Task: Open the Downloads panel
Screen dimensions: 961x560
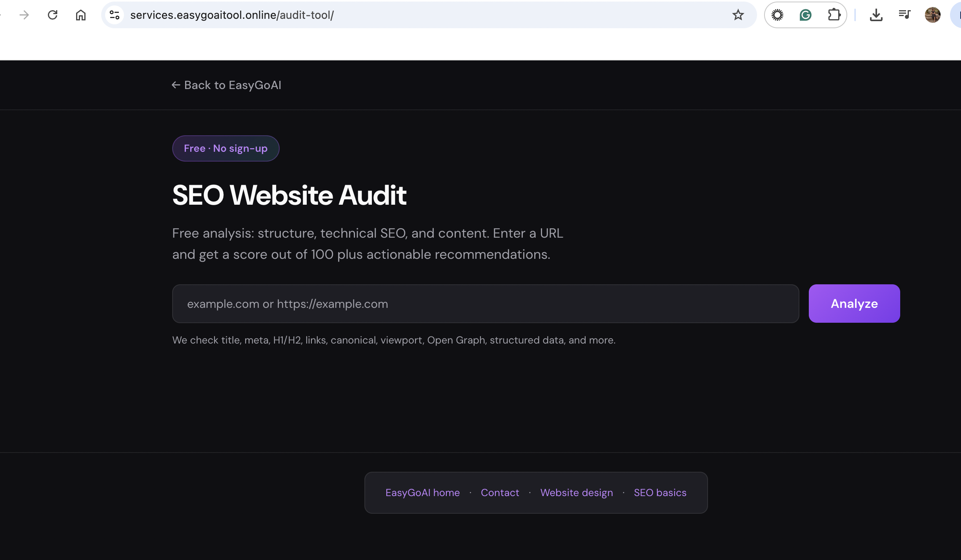Action: click(876, 15)
